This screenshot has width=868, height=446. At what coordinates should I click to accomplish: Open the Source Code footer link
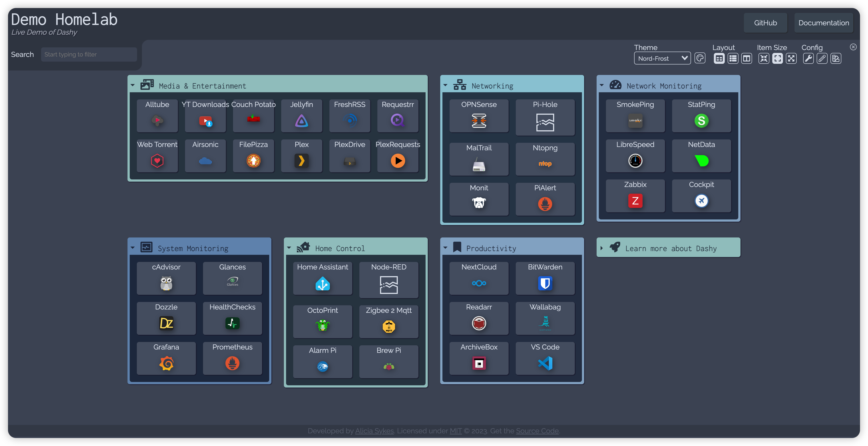point(537,431)
